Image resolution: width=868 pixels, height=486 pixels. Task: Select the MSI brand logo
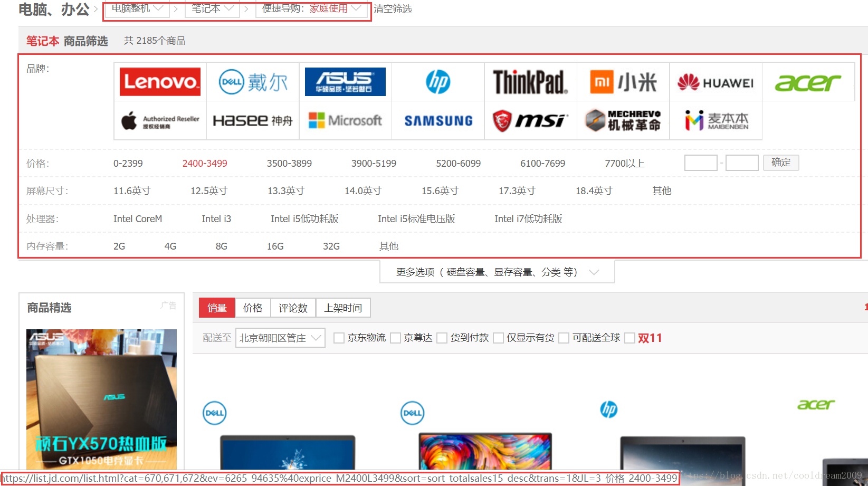click(530, 121)
